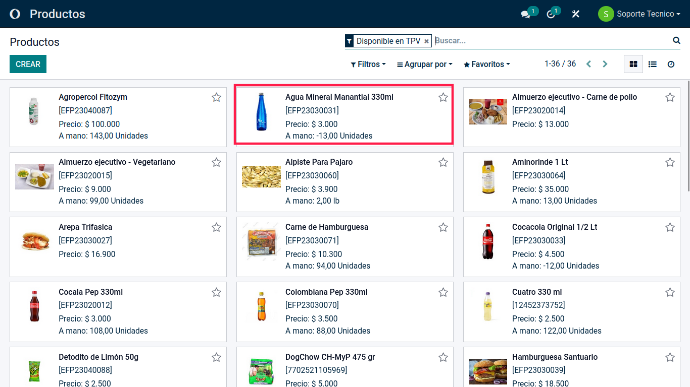Favorite Agropercol Fitozym with star
Viewport: 690px width, 387px height.
click(x=216, y=97)
